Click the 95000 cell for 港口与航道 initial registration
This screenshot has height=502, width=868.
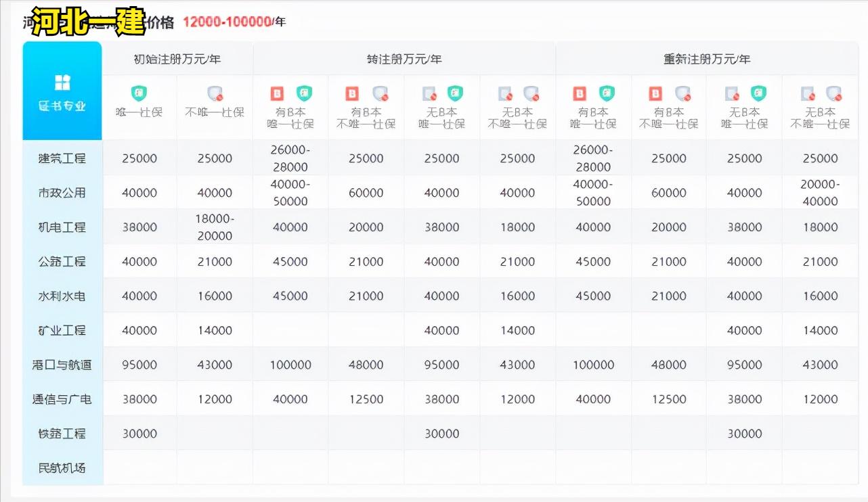point(139,364)
